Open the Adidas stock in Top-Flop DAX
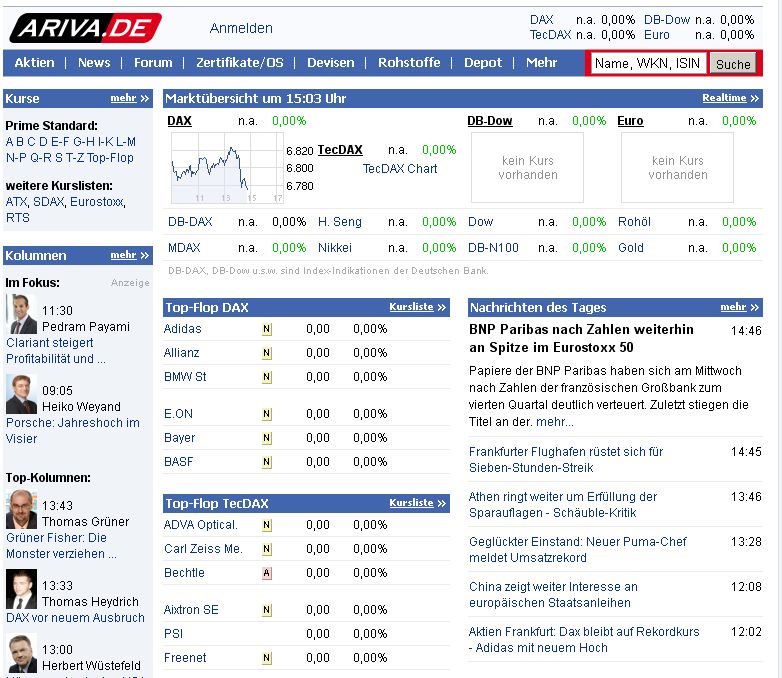The width and height of the screenshot is (782, 678). point(183,329)
